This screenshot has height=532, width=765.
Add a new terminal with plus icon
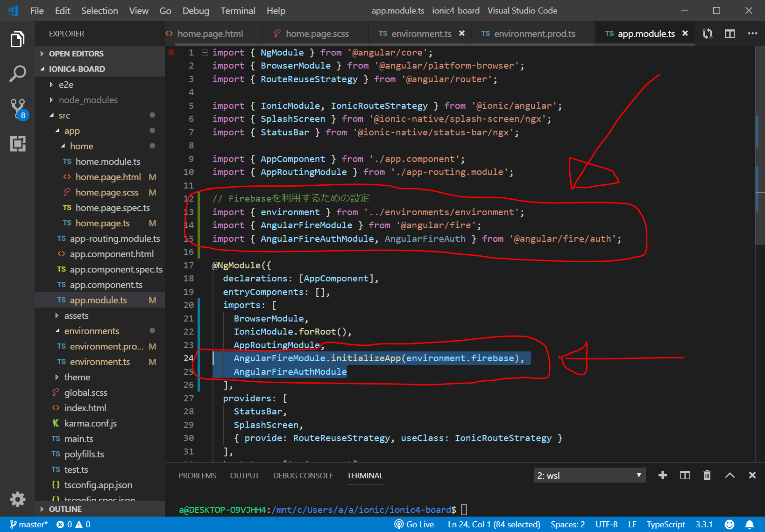662,475
